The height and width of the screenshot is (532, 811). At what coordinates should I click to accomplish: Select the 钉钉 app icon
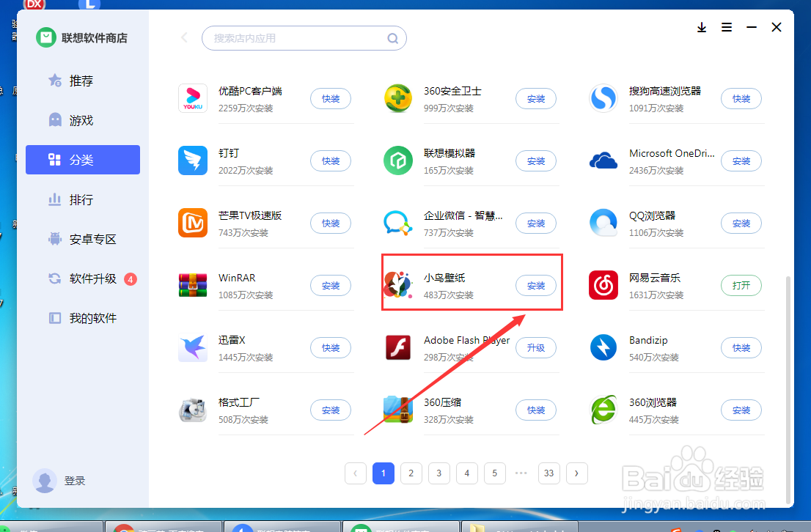click(193, 160)
